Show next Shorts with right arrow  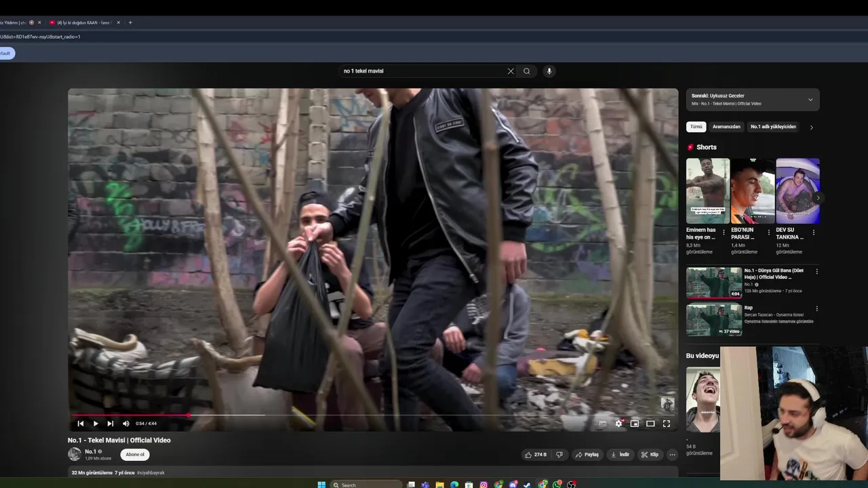point(818,198)
